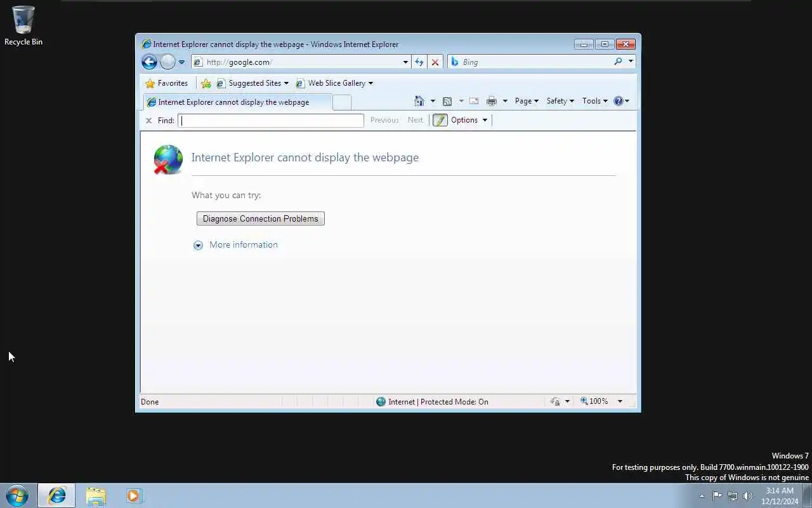812x508 pixels.
Task: Open the Favorites button
Action: [166, 83]
